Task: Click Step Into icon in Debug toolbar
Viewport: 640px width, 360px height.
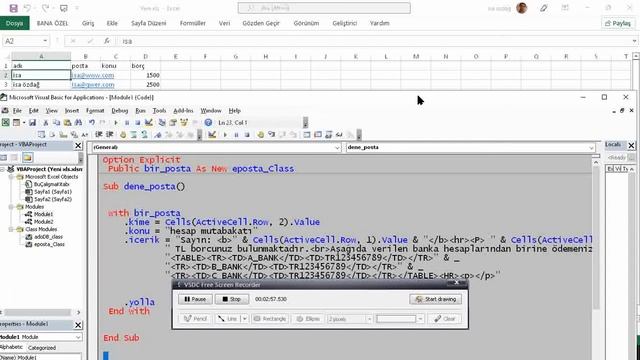Action: point(272,134)
